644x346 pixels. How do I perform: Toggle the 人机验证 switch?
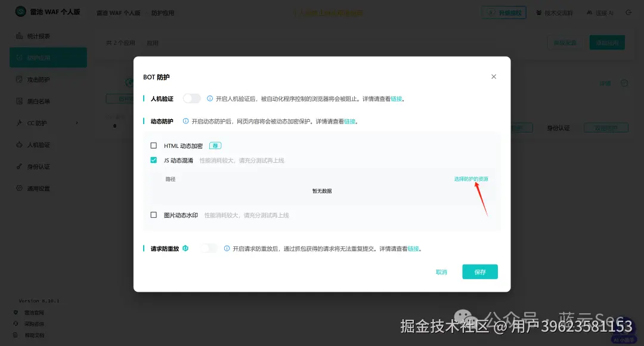coord(192,98)
